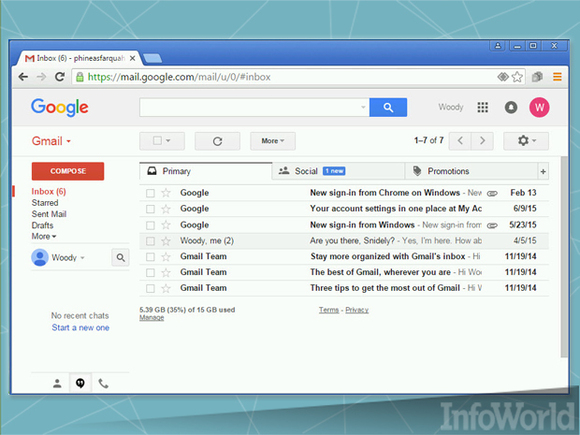Check the 5/23/15 New sign-in message

pyautogui.click(x=150, y=225)
